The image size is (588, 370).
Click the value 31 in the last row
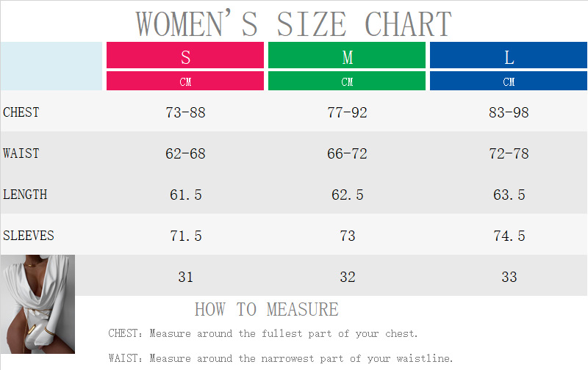tap(185, 277)
